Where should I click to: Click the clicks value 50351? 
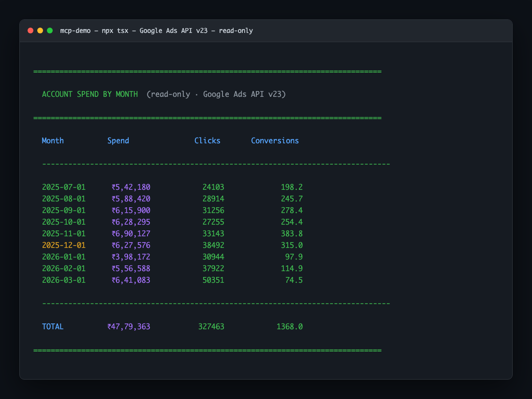coord(213,280)
